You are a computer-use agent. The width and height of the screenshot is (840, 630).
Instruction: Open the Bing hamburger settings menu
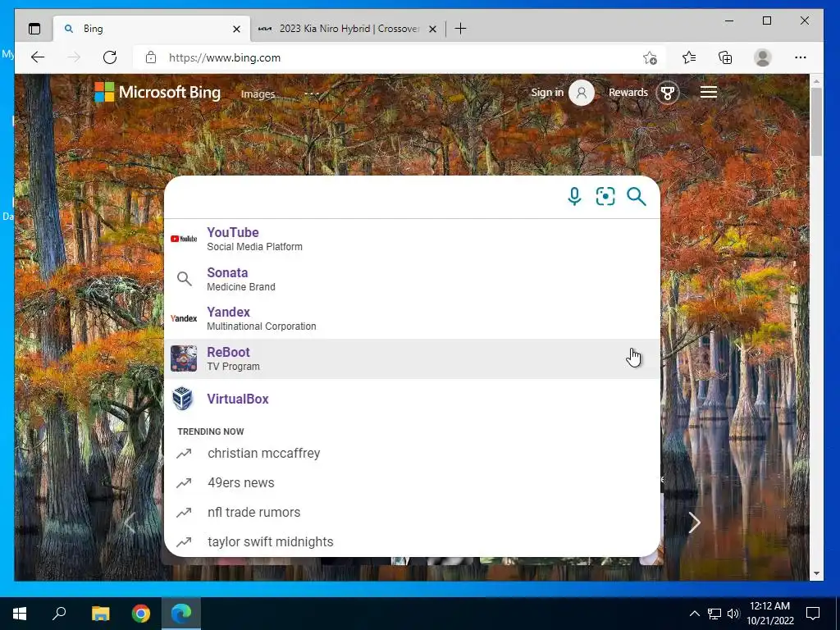[x=708, y=92]
